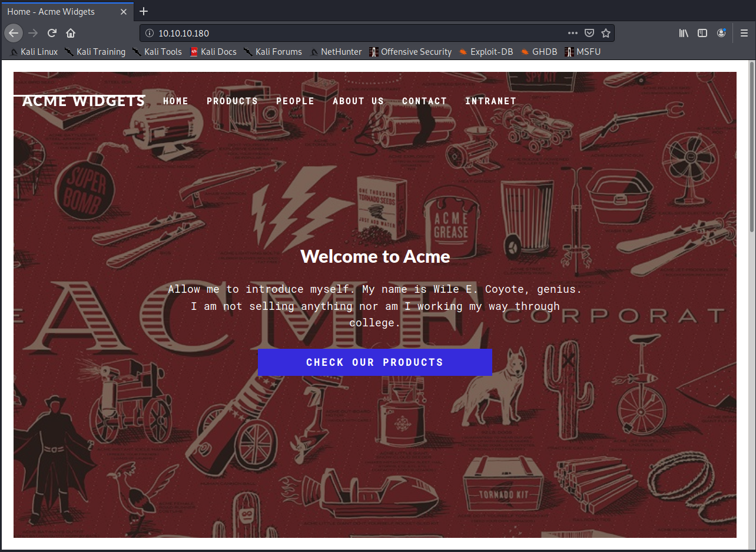Click the CHECK OUR PRODUCTS button
This screenshot has width=756, height=552.
tap(374, 362)
